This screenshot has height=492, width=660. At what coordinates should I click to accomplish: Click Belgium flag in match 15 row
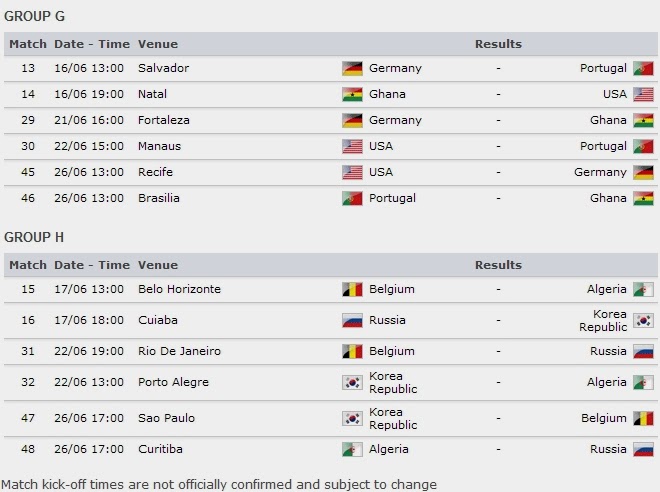pos(352,289)
